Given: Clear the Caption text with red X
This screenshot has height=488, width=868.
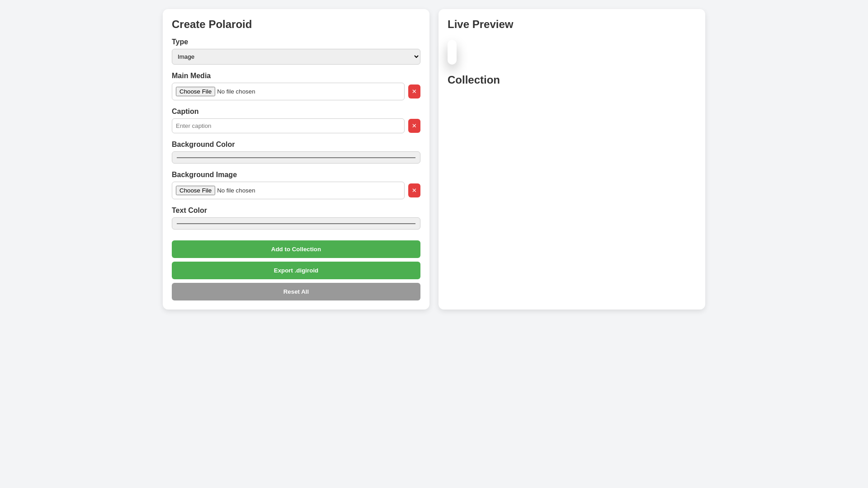Looking at the screenshot, I should click(414, 126).
